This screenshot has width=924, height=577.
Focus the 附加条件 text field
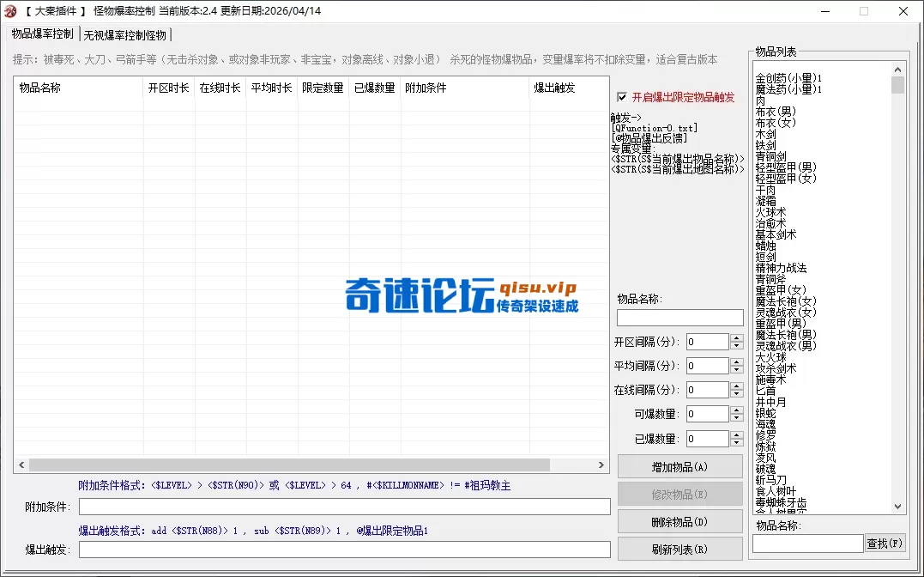point(345,507)
